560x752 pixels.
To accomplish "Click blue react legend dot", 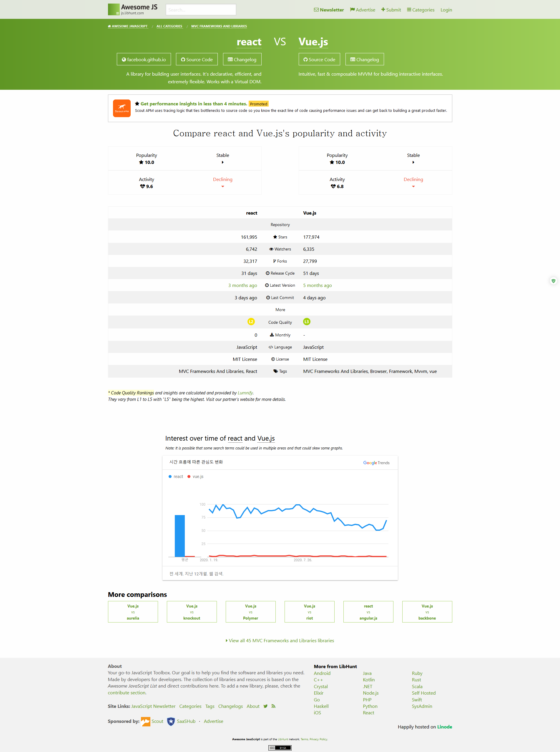I will [170, 476].
